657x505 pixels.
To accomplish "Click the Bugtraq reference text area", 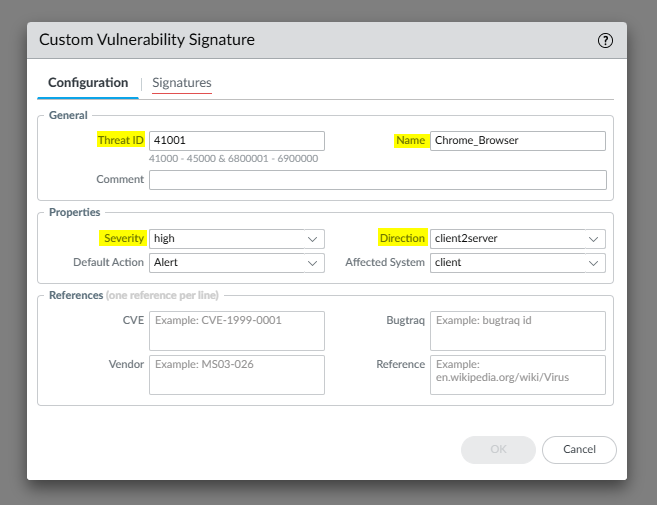I will (x=518, y=331).
